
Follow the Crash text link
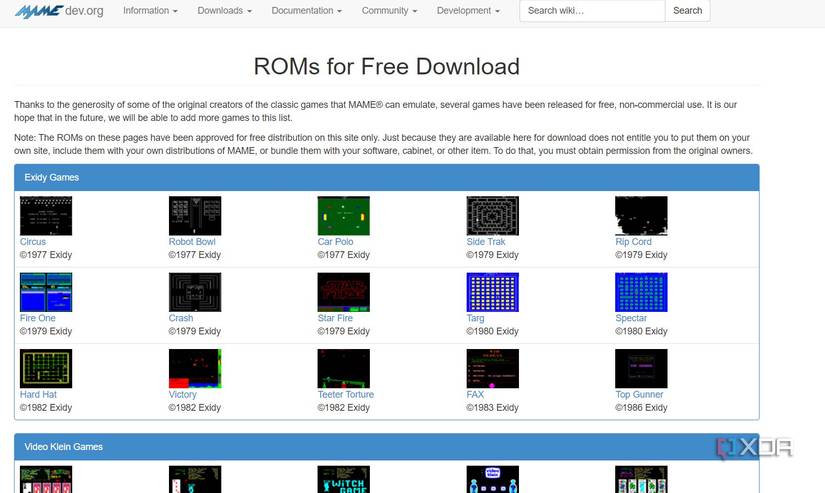click(181, 318)
